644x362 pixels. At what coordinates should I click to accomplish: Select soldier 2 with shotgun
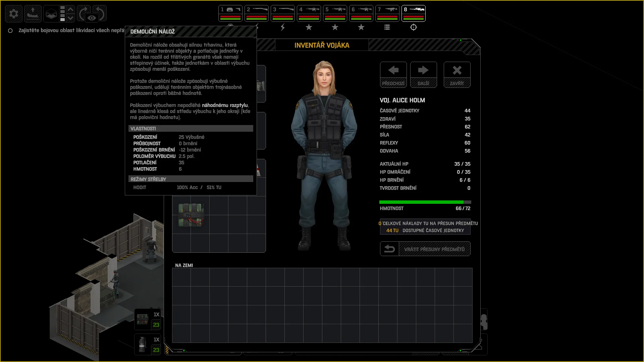coord(257,13)
